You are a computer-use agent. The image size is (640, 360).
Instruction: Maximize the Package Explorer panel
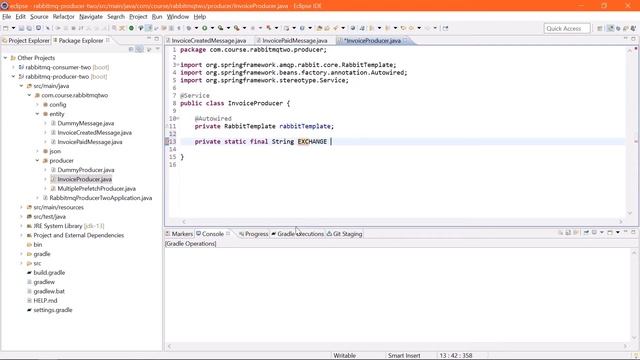157,38
